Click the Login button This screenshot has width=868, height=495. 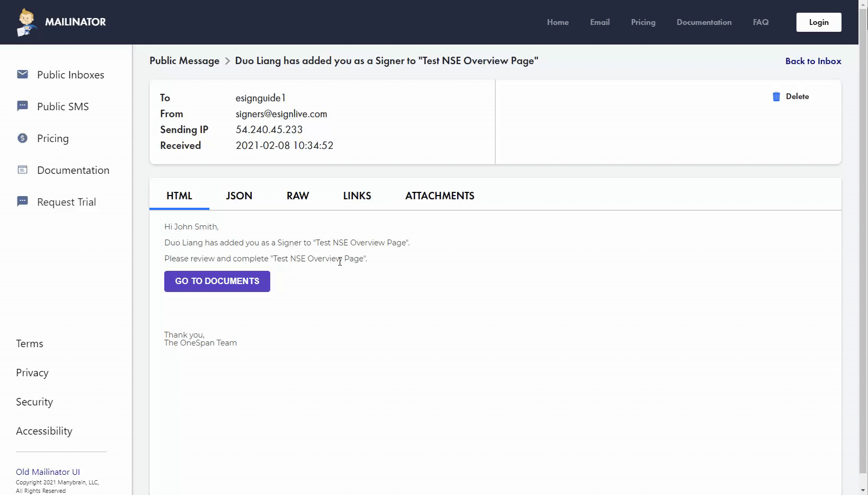pos(819,22)
